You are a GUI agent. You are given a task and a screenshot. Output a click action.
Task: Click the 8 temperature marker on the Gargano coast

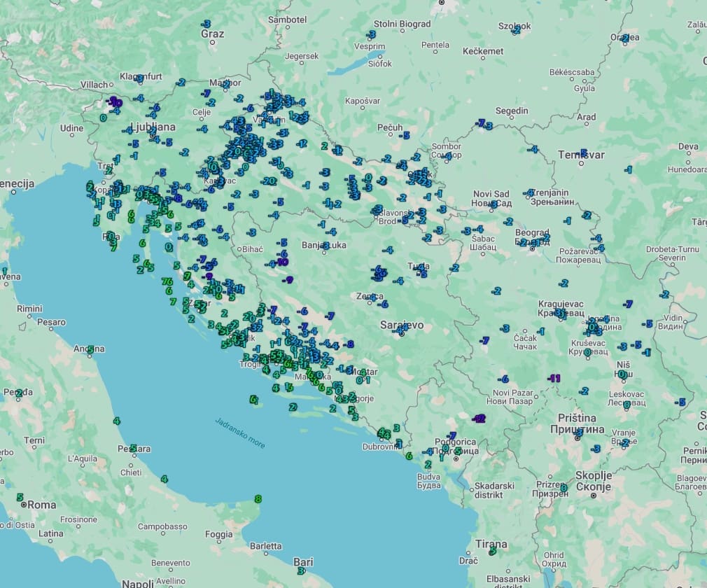pos(258,499)
